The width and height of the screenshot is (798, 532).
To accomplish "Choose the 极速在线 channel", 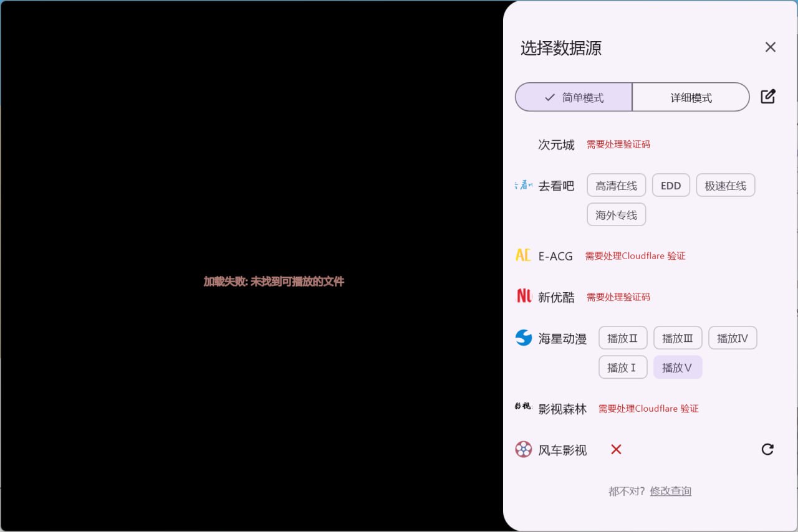I will pos(726,185).
